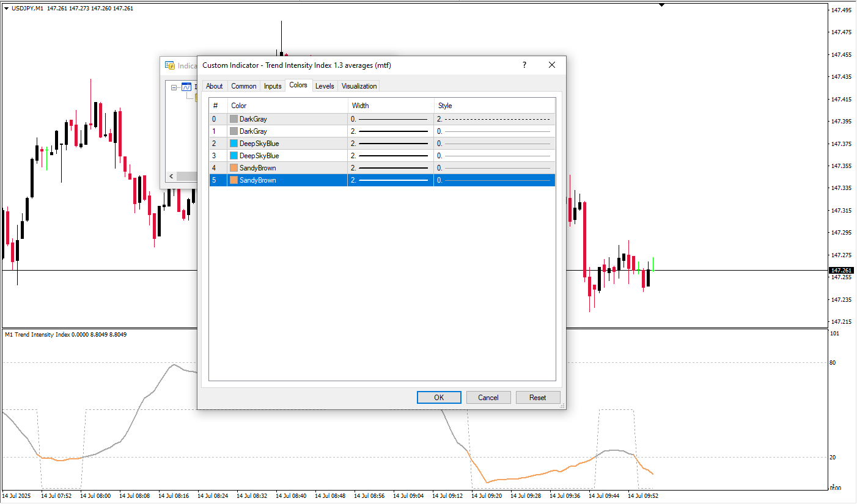Switch to the Common tab
857x504 pixels.
(243, 86)
